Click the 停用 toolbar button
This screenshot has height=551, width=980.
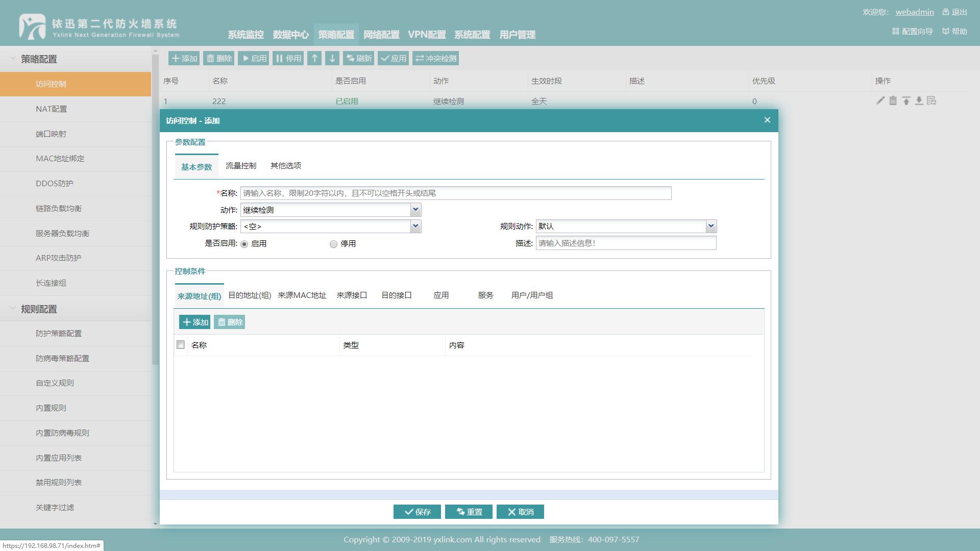[x=288, y=58]
